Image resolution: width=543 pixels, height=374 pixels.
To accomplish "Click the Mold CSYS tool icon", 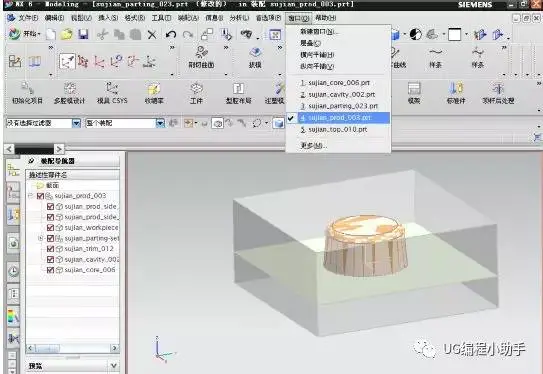I will (x=112, y=93).
